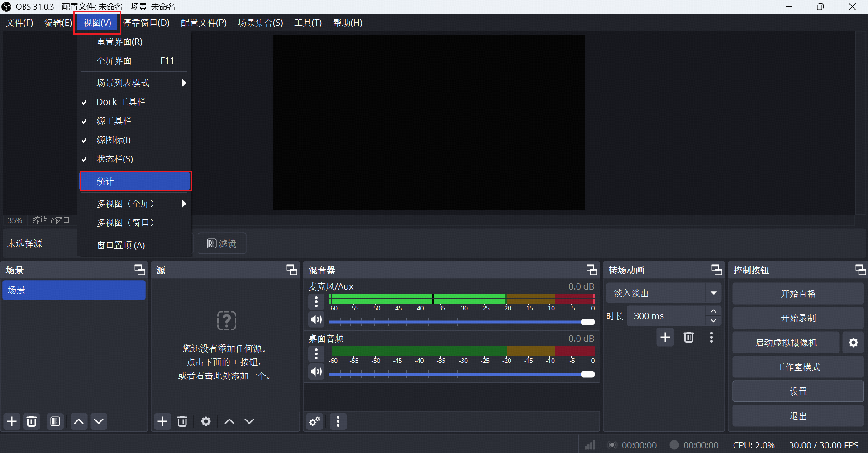Image resolution: width=868 pixels, height=453 pixels.
Task: Open 桌面音频 options three-dot icon
Action: tap(316, 353)
